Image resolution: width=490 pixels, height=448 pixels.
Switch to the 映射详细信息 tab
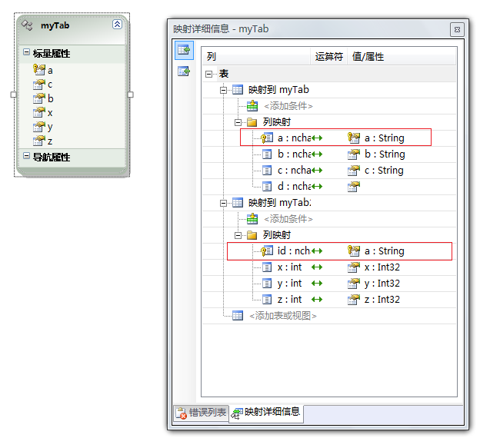pyautogui.click(x=266, y=413)
